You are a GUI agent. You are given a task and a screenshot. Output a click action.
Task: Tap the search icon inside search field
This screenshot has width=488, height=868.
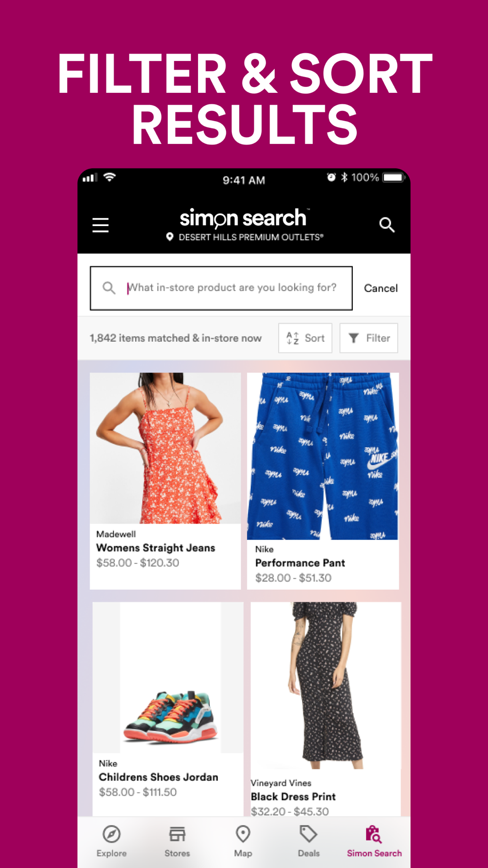pos(109,288)
